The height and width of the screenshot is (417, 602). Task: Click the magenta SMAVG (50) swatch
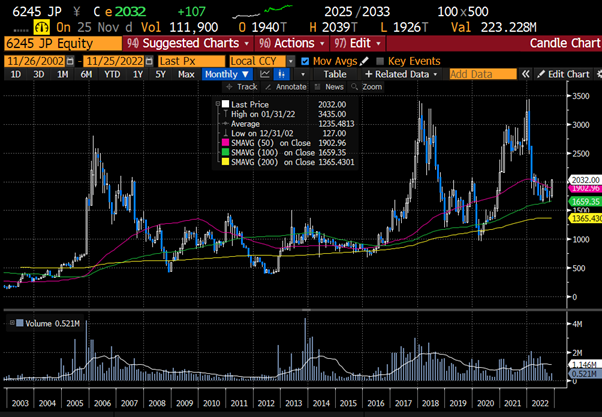[225, 143]
